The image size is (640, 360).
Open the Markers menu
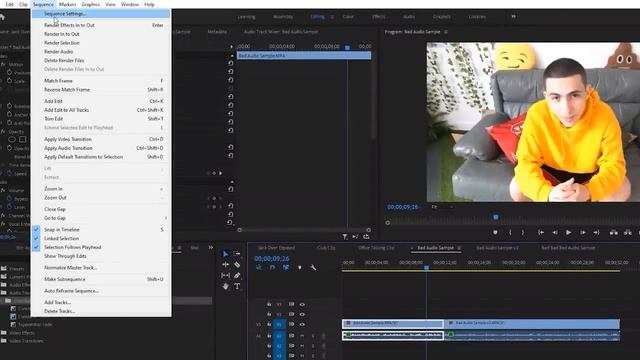(x=67, y=4)
